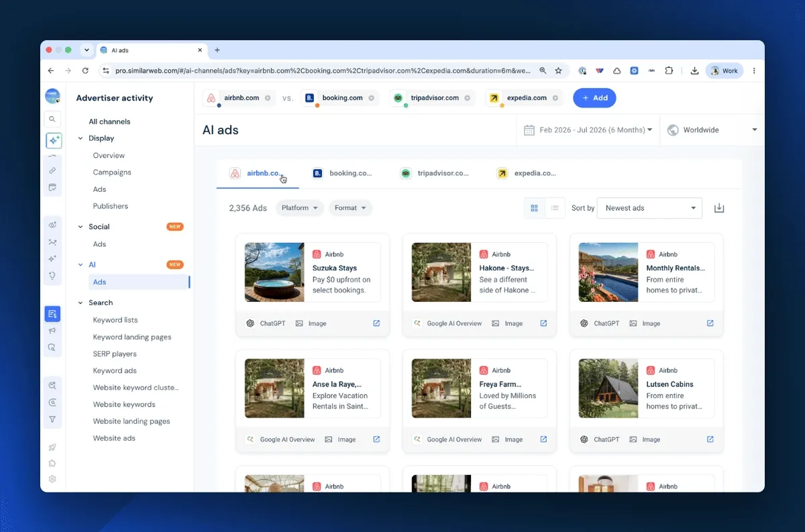Collapse the Social section
The image size is (805, 532).
click(80, 227)
